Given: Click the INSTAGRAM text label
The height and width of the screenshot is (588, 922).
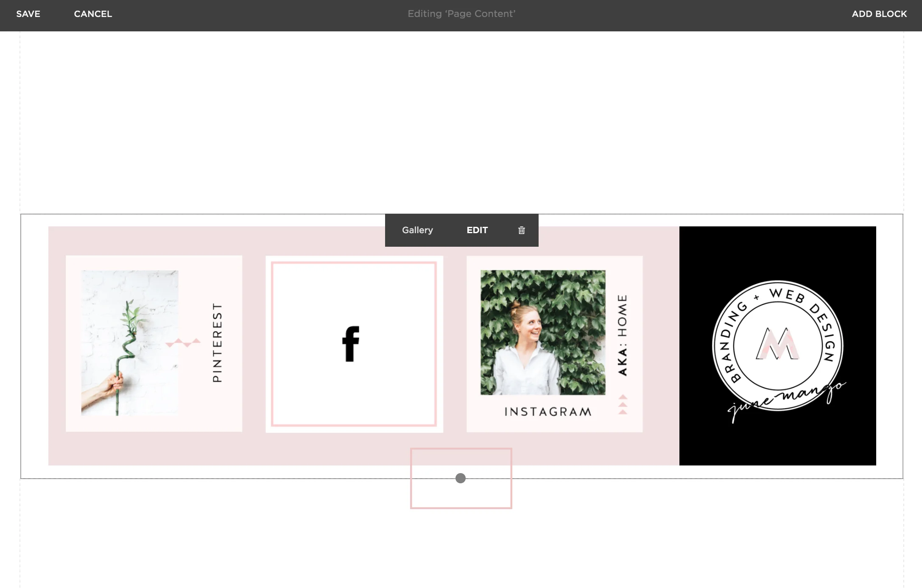Looking at the screenshot, I should [x=547, y=411].
